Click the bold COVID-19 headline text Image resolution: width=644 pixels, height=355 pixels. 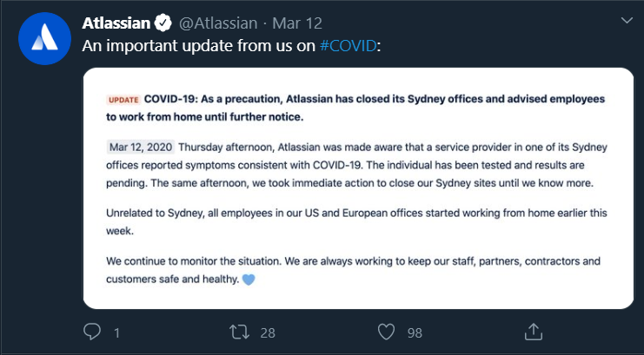355,108
